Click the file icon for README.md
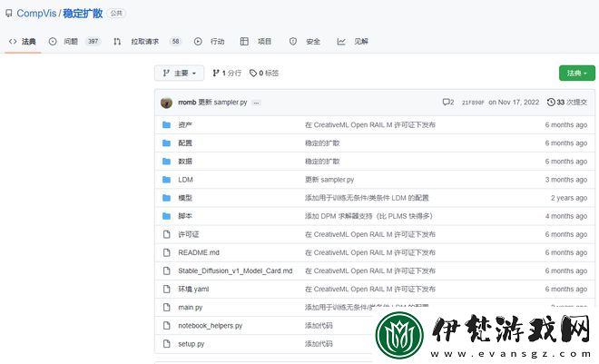 pos(167,252)
